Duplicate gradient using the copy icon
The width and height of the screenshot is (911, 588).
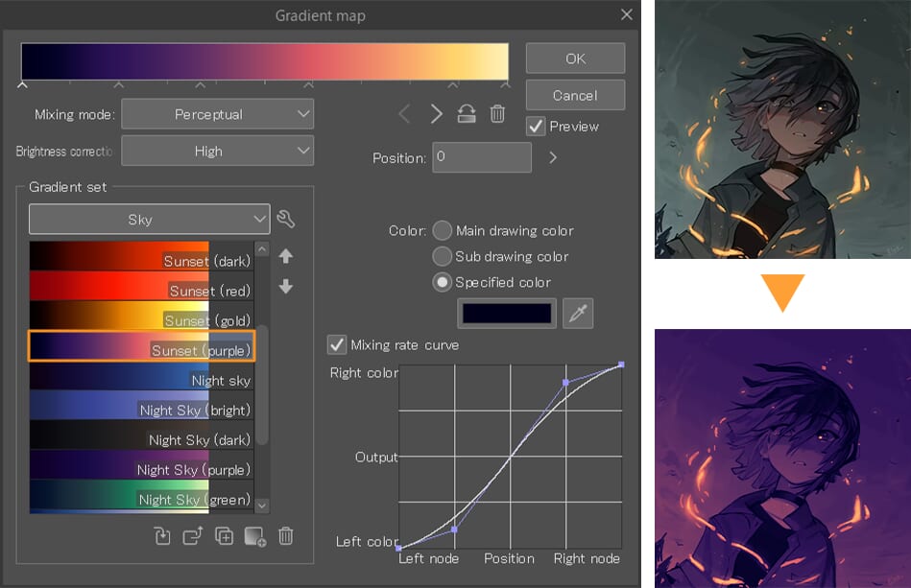224,536
